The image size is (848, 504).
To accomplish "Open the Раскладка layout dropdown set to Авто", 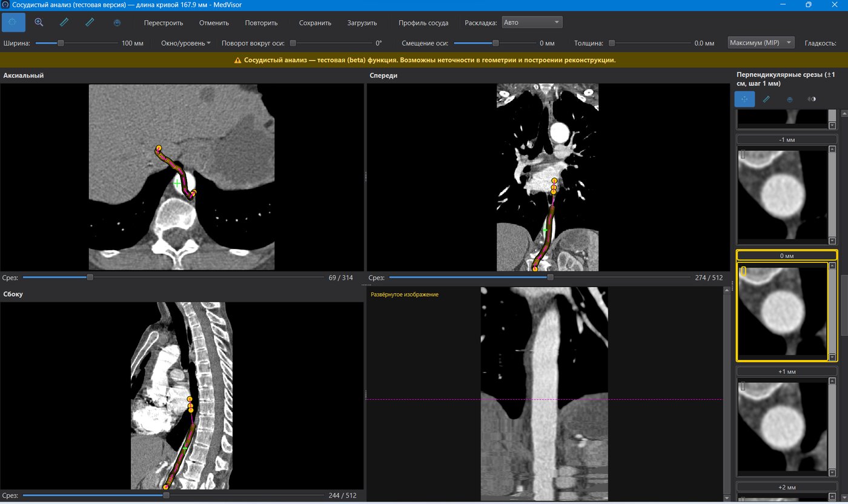I will tap(532, 22).
